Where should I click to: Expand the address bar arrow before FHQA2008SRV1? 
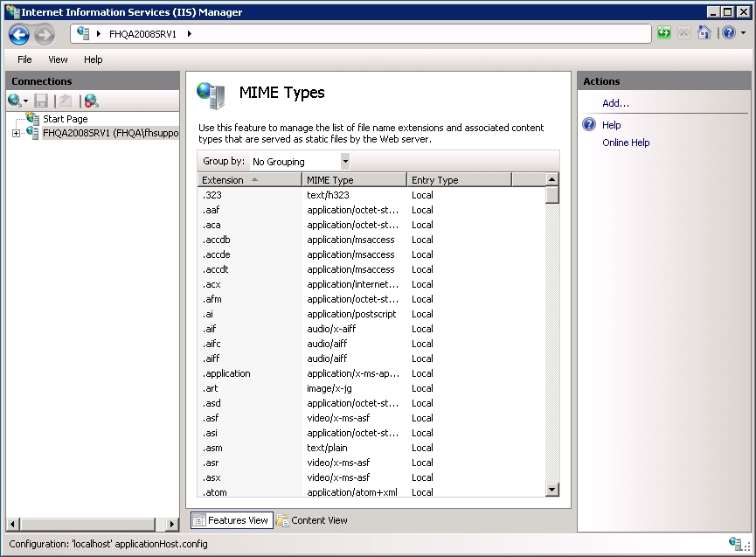[x=99, y=34]
